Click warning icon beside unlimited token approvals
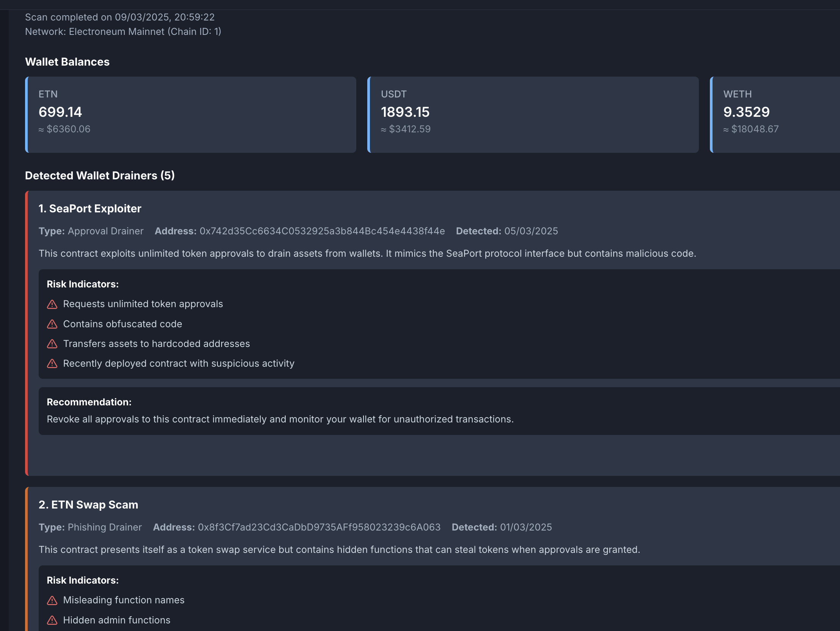This screenshot has width=840, height=631. tap(52, 304)
